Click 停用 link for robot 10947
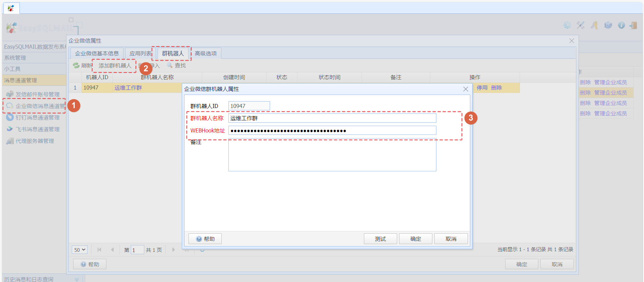 (482, 88)
